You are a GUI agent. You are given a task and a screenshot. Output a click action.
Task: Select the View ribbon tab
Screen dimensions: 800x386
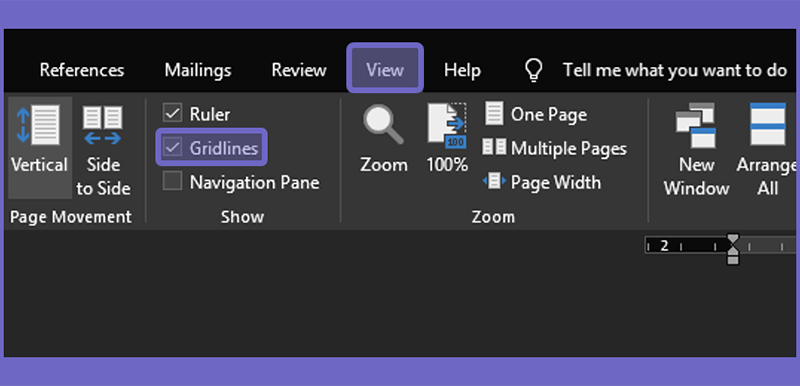click(385, 70)
